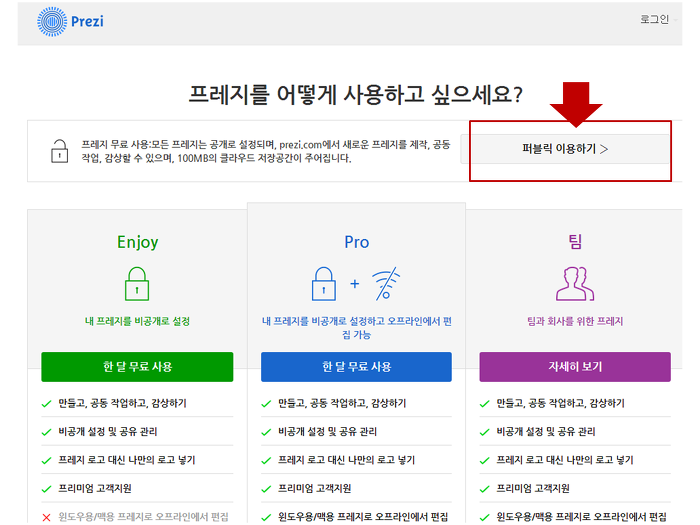
Task: Click the green Enjoy plan heading
Action: [138, 242]
